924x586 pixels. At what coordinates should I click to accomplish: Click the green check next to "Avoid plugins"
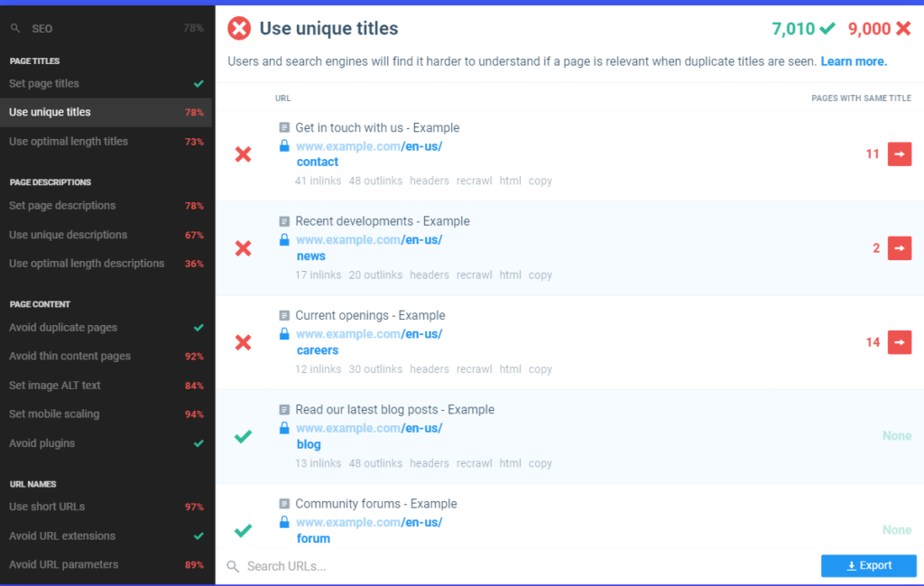[200, 443]
